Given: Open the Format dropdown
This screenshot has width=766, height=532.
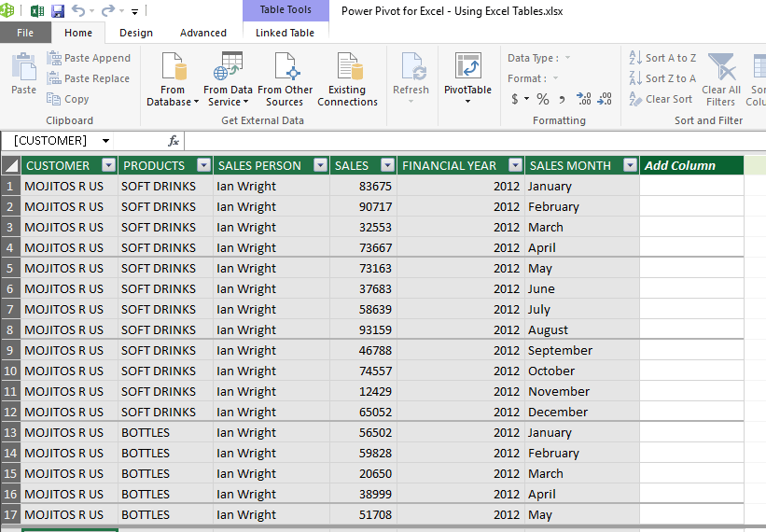Looking at the screenshot, I should [555, 78].
